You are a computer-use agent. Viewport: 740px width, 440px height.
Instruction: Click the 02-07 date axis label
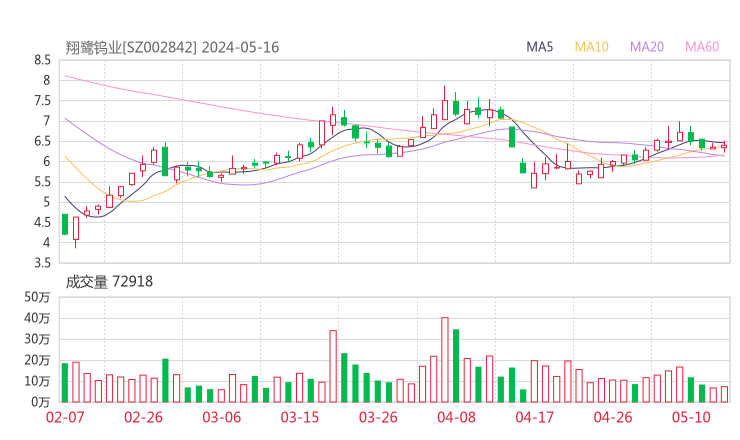click(x=65, y=417)
